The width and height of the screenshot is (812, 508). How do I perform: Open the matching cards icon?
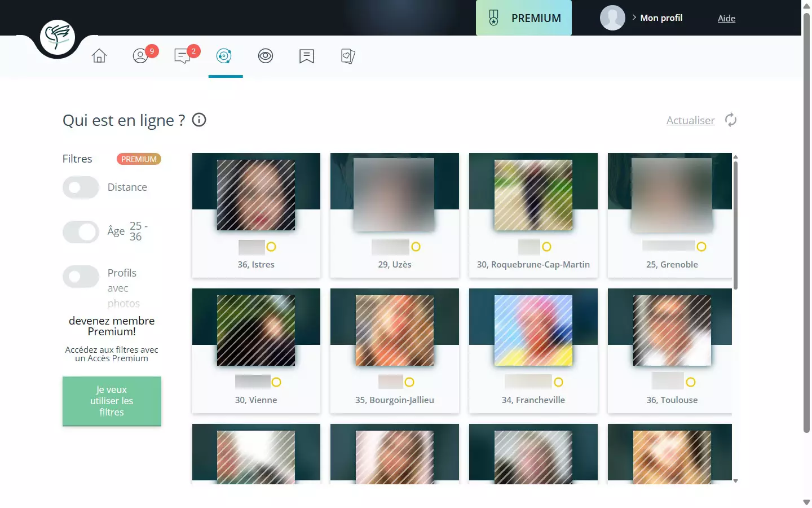[347, 56]
